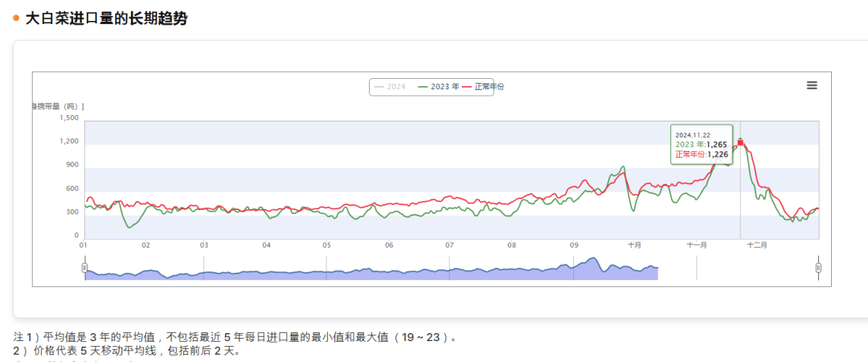
Task: Click the 09 month label on x-axis
Action: point(574,245)
